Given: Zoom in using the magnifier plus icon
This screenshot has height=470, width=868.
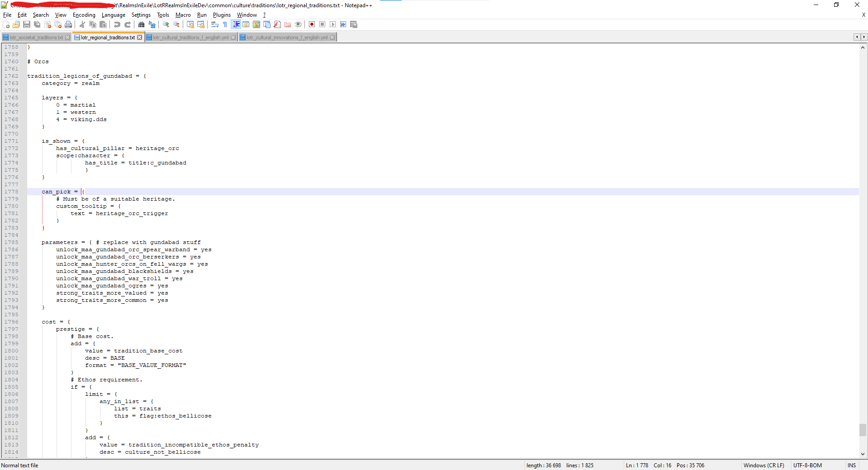Looking at the screenshot, I should click(x=166, y=24).
